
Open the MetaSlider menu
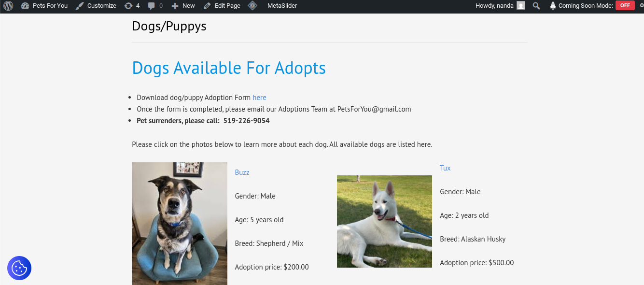pos(282,6)
